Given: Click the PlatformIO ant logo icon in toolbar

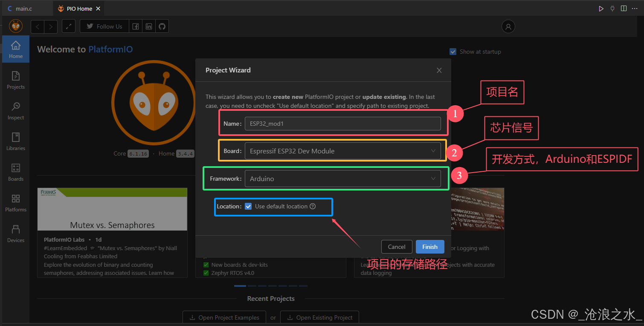Looking at the screenshot, I should pos(16,26).
